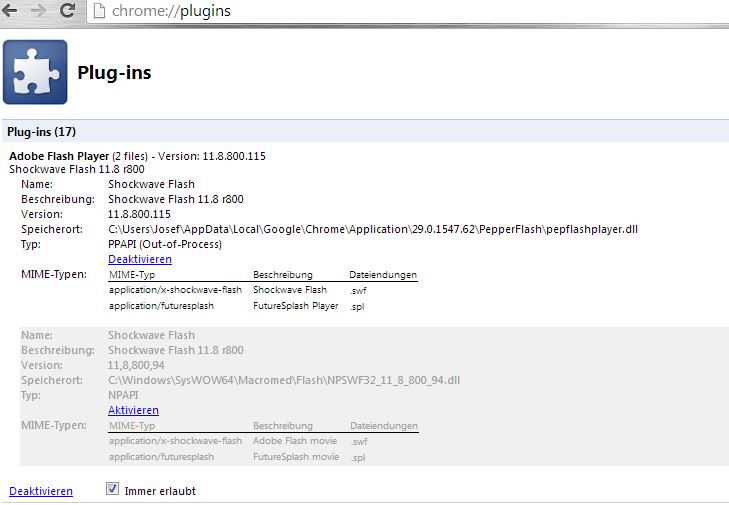
Task: Click the Plug-ins (17) section header
Action: [365, 132]
